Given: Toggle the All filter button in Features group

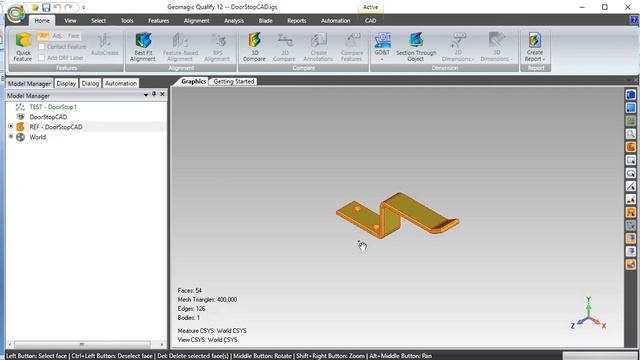Looking at the screenshot, I should pyautogui.click(x=43, y=36).
